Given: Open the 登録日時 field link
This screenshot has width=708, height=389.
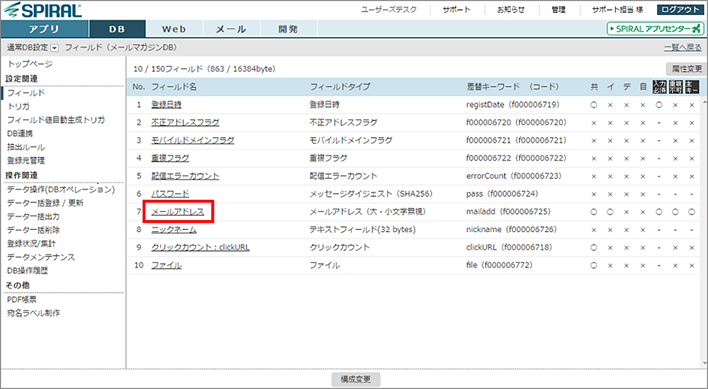Looking at the screenshot, I should 166,105.
